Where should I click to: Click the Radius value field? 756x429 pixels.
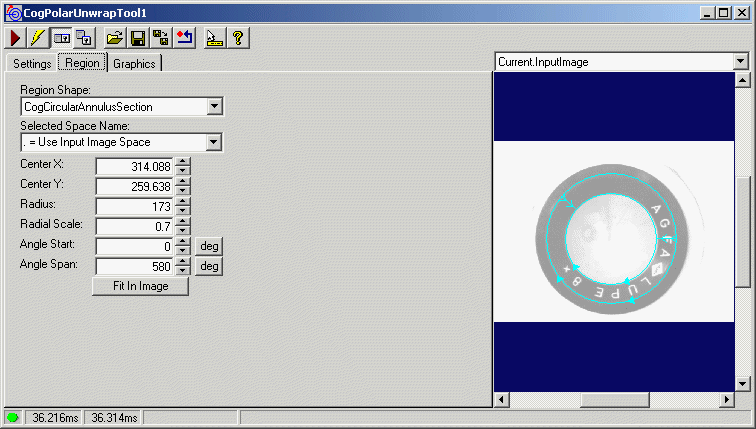tap(135, 207)
